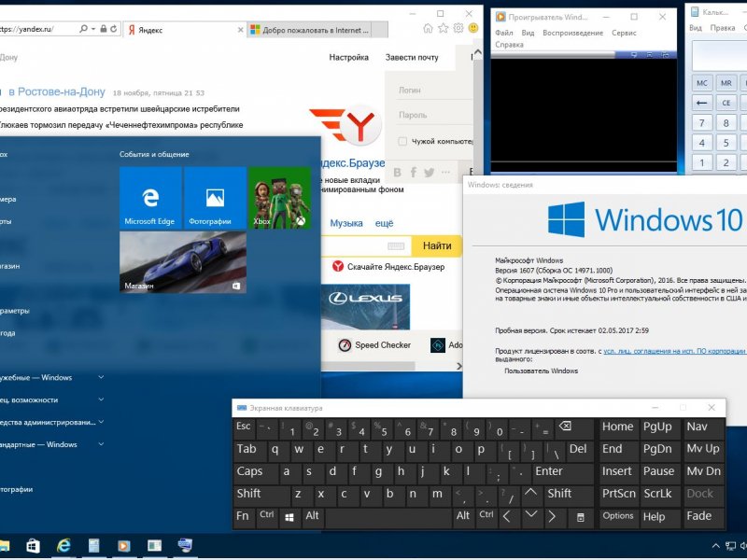Click the Скачайте Яндекс.Браузер link

pos(396,267)
